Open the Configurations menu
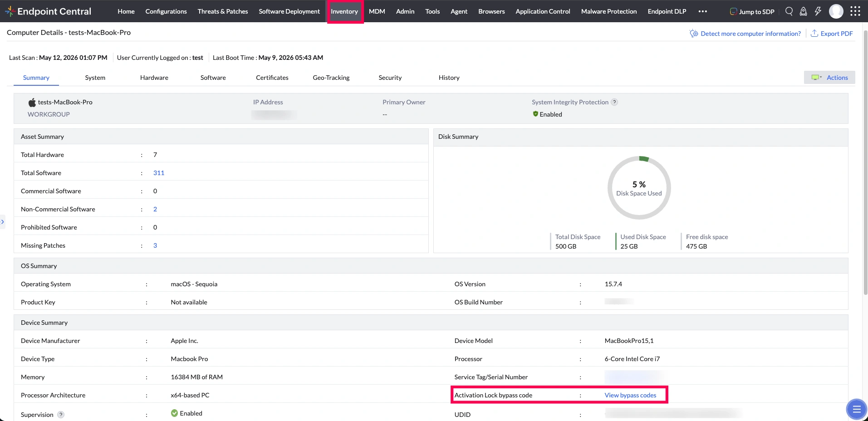Viewport: 868px width, 421px height. click(x=166, y=11)
